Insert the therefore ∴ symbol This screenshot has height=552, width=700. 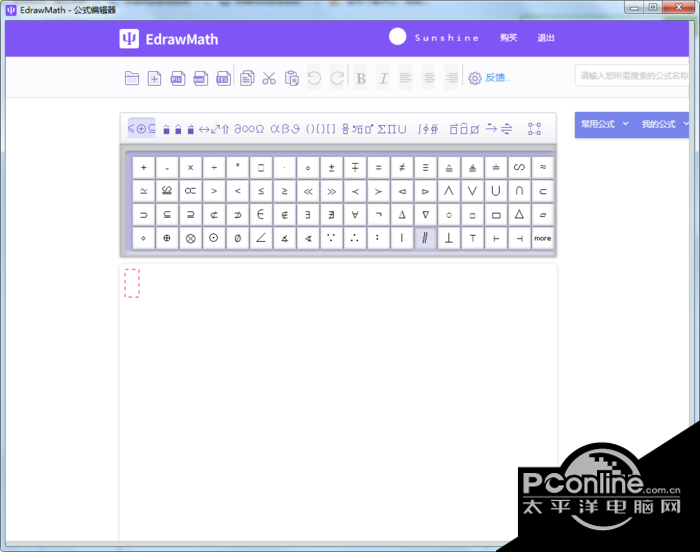pos(355,238)
